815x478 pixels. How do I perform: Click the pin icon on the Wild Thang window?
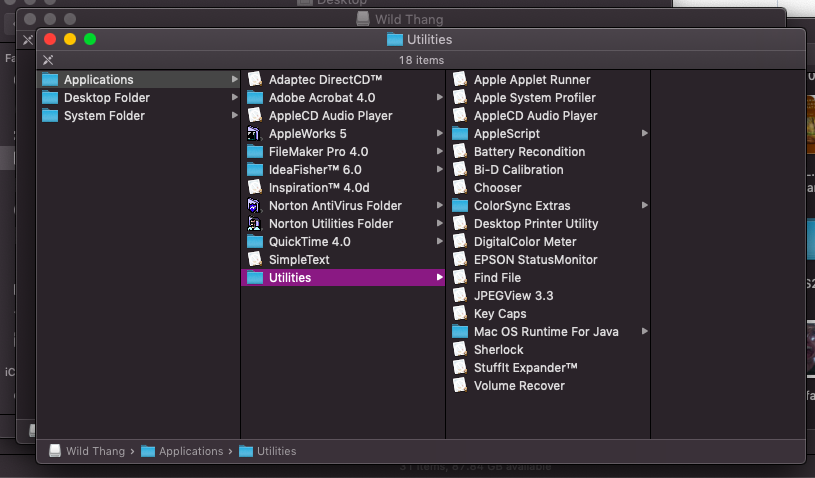tap(28, 40)
